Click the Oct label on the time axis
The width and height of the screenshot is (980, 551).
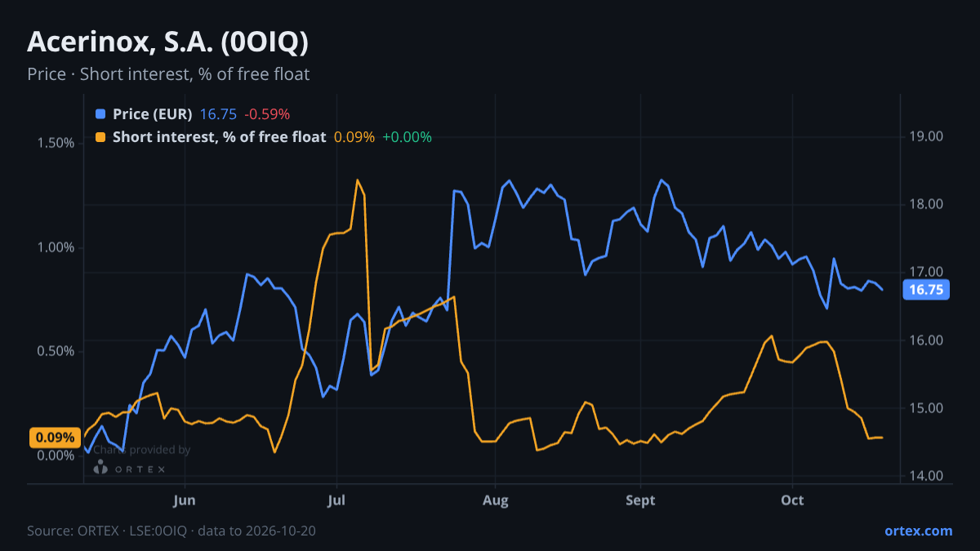point(792,500)
